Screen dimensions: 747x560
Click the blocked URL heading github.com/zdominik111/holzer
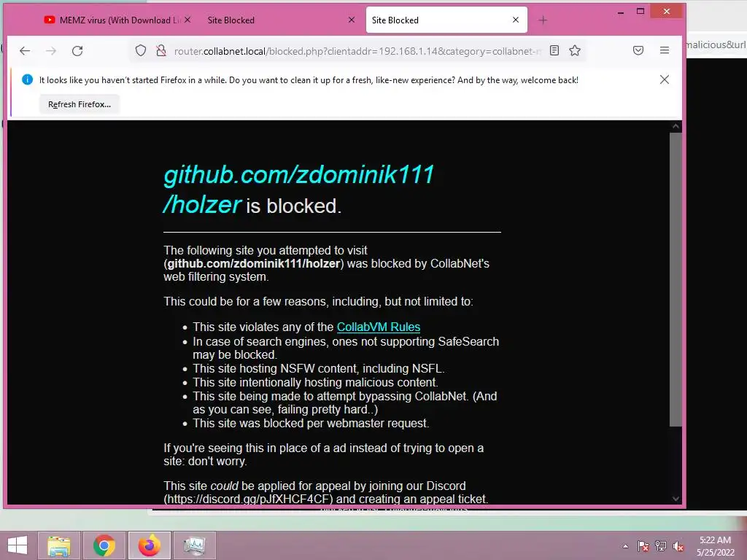(x=298, y=189)
